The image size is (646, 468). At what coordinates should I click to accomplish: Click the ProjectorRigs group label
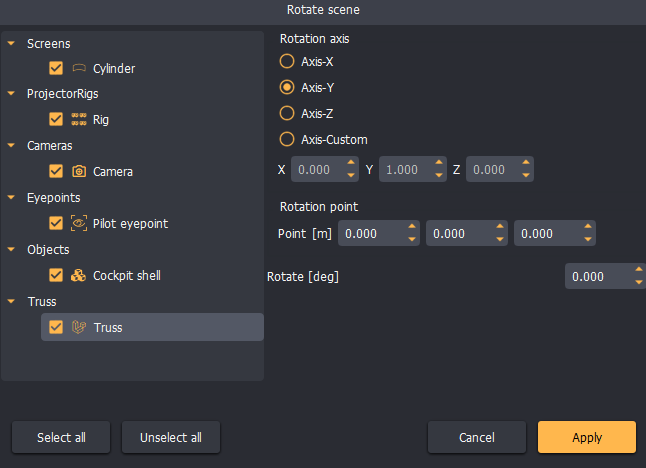(63, 94)
